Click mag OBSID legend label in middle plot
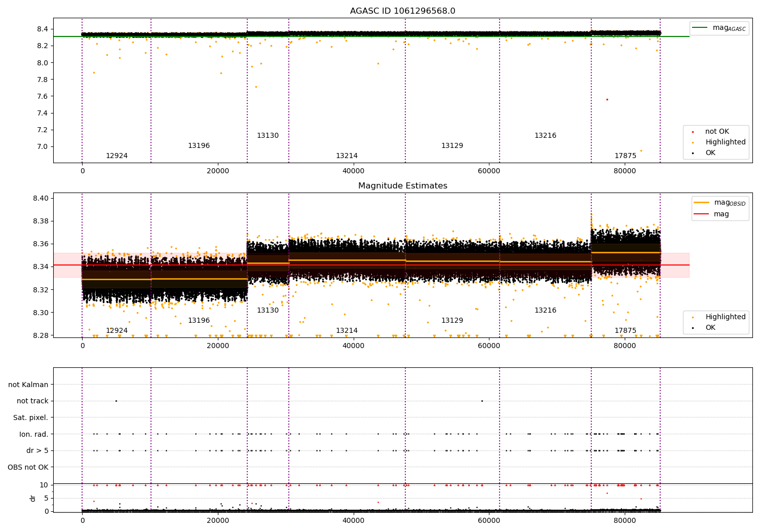Image resolution: width=760 pixels, height=532 pixels. [730, 203]
